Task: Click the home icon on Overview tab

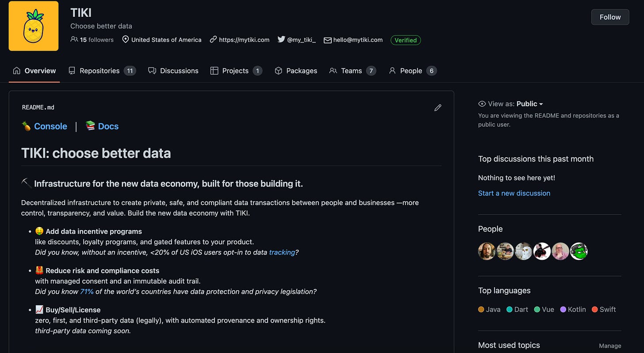Action: tap(17, 71)
